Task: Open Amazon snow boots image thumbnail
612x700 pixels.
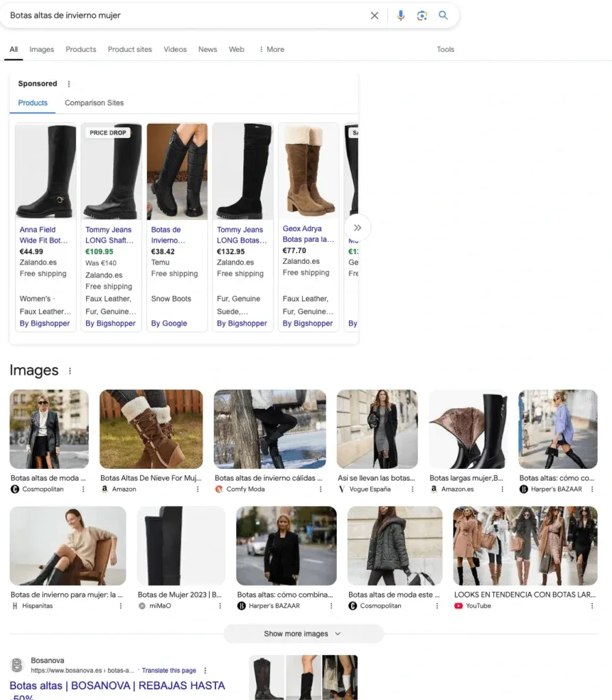Action: tap(151, 429)
